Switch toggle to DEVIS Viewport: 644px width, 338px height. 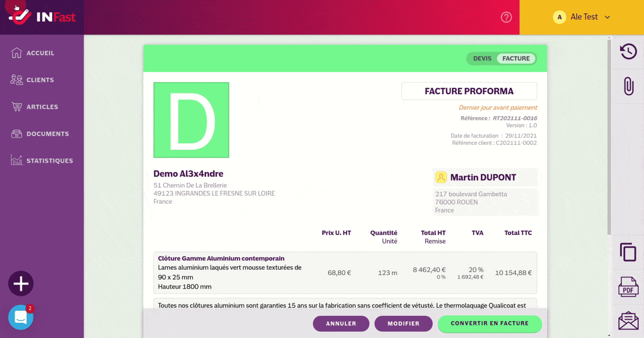[482, 59]
